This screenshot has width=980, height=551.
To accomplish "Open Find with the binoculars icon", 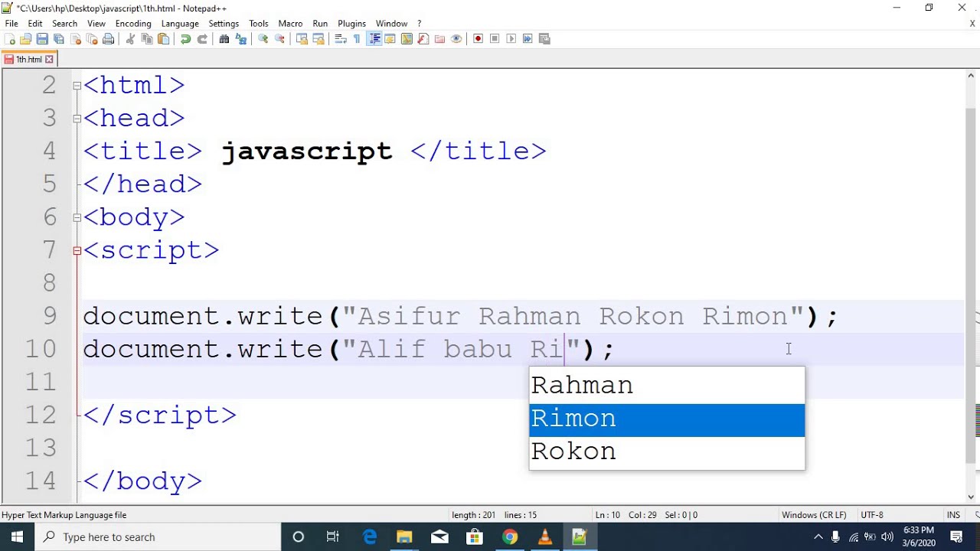I will pyautogui.click(x=224, y=38).
